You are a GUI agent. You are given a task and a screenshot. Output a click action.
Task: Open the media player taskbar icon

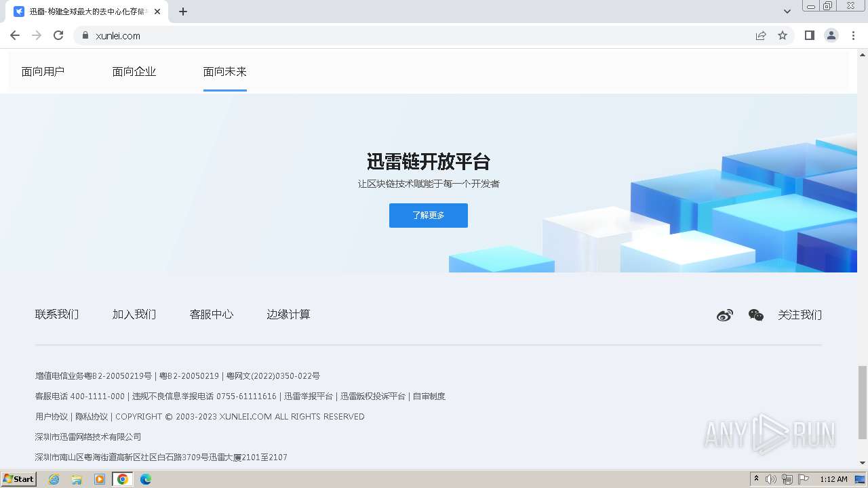[x=100, y=479]
